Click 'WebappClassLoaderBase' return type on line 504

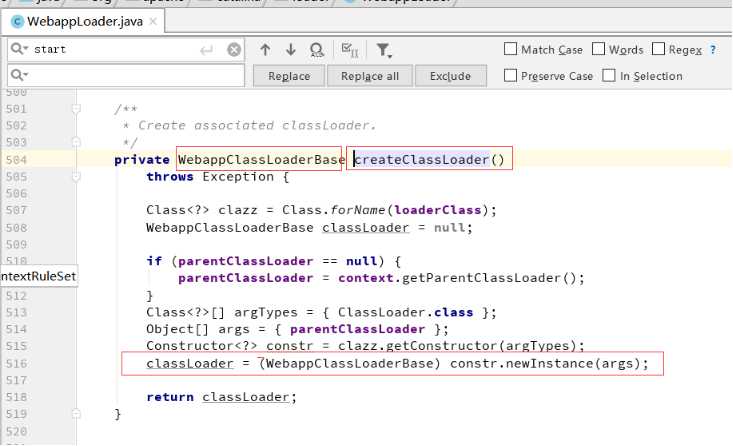pos(261,159)
